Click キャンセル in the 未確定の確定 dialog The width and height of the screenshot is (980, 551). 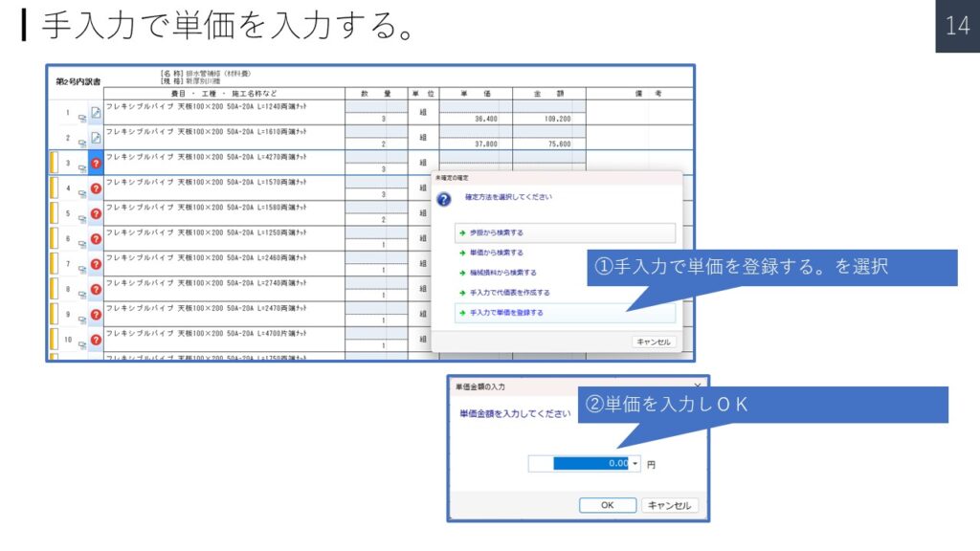click(x=654, y=342)
